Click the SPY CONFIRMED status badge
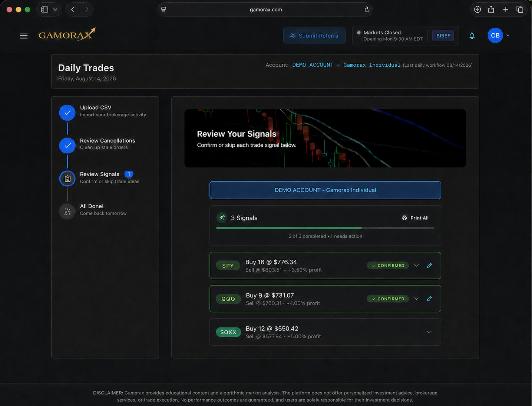The image size is (532, 406). pyautogui.click(x=388, y=266)
